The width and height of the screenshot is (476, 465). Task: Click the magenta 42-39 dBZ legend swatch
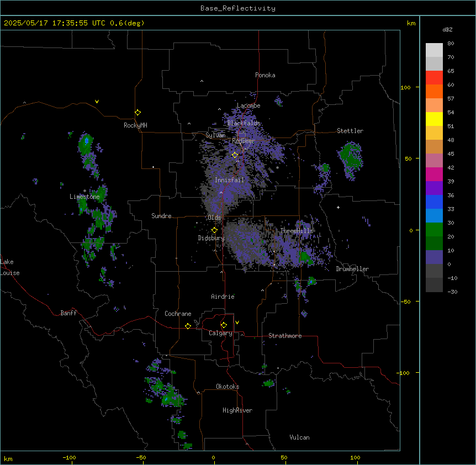click(x=434, y=174)
